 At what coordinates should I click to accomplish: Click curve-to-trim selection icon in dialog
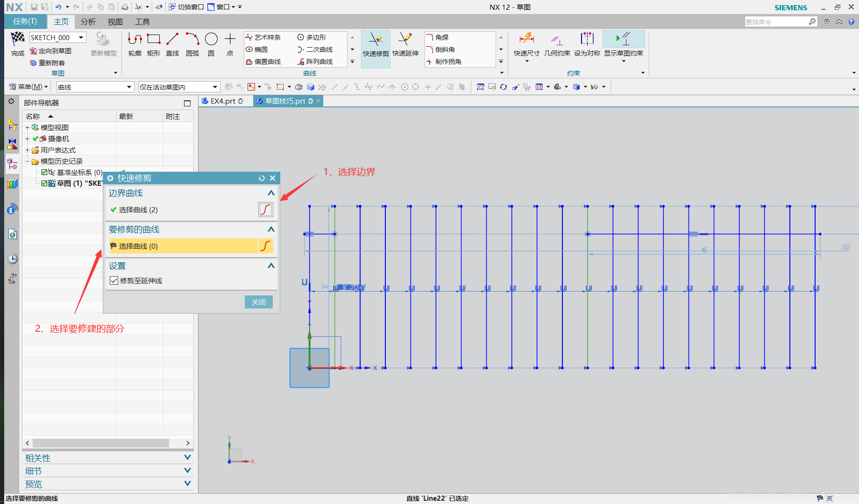(x=266, y=246)
